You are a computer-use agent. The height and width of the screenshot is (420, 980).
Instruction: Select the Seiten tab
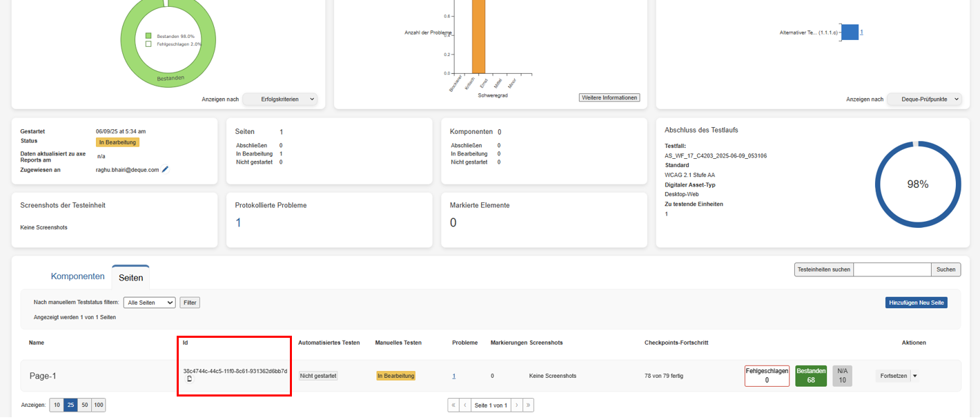click(x=130, y=278)
